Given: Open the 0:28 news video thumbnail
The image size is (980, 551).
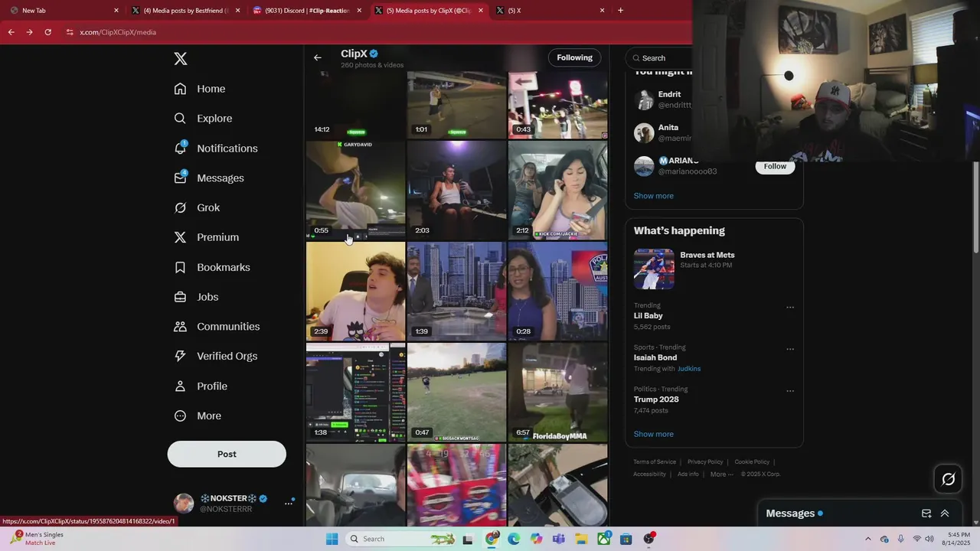Looking at the screenshot, I should pyautogui.click(x=557, y=291).
